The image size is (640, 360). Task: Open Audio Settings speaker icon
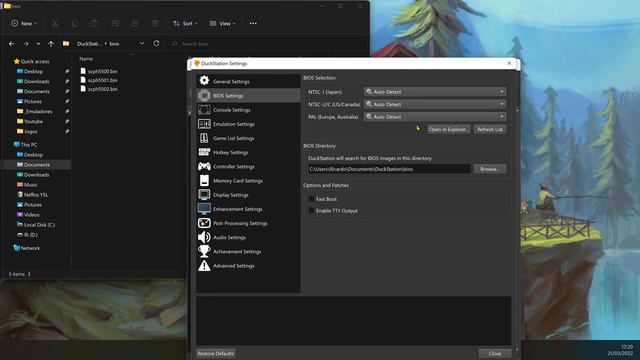point(204,237)
